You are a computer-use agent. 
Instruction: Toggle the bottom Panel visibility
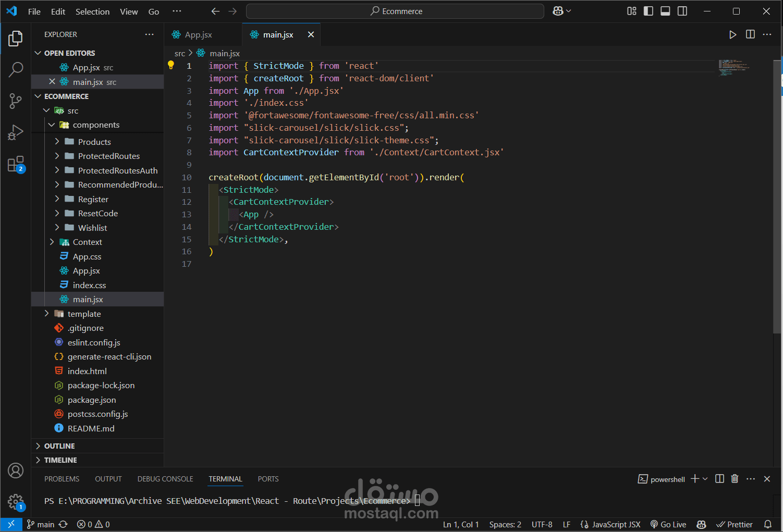click(665, 11)
